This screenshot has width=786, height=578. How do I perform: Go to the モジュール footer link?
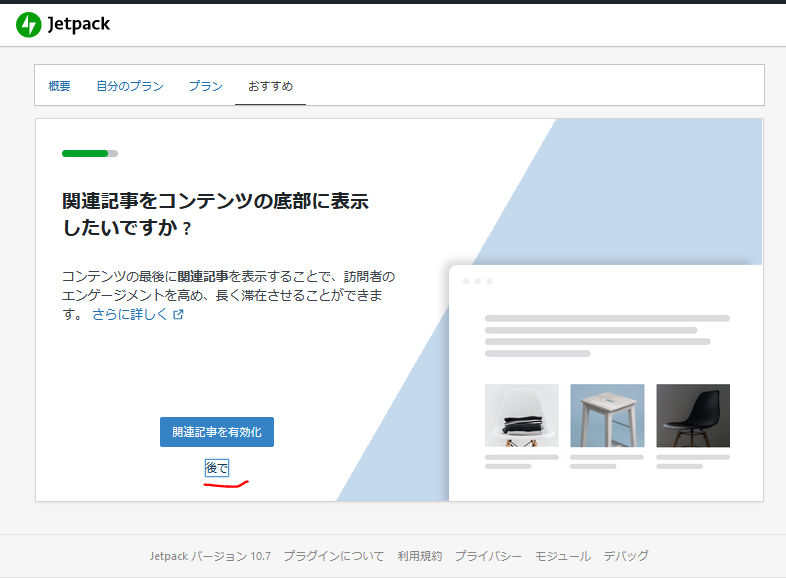[562, 556]
